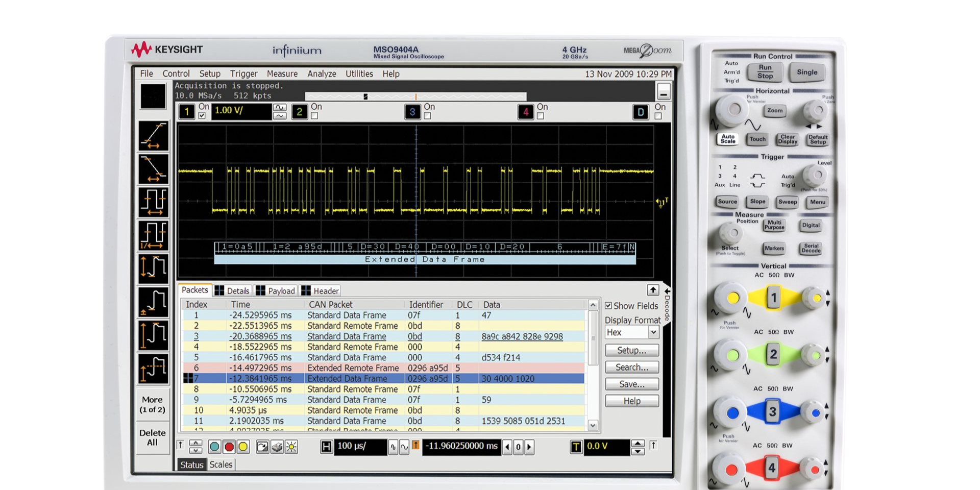Screen dimensions: 980x490
Task: Click the yellow single acquisition icon
Action: tap(243, 446)
